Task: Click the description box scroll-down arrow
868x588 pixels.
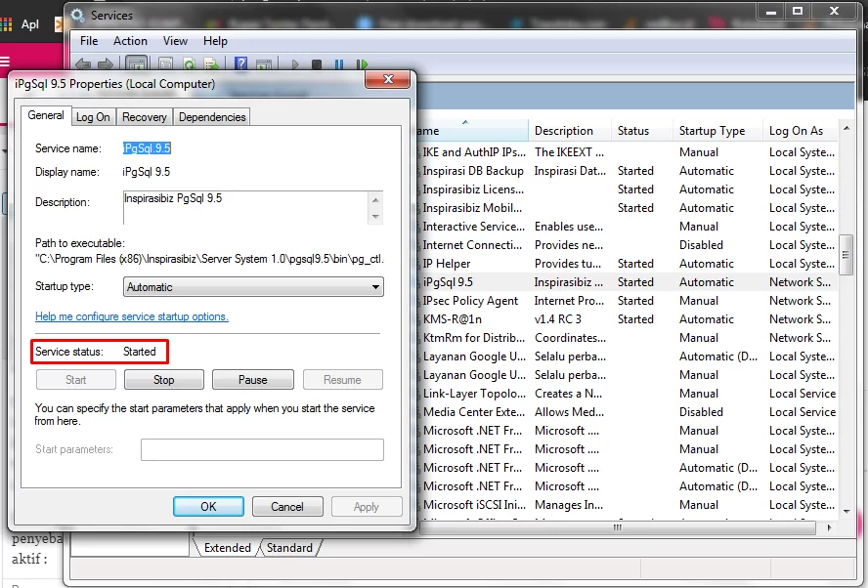Action: coord(375,216)
